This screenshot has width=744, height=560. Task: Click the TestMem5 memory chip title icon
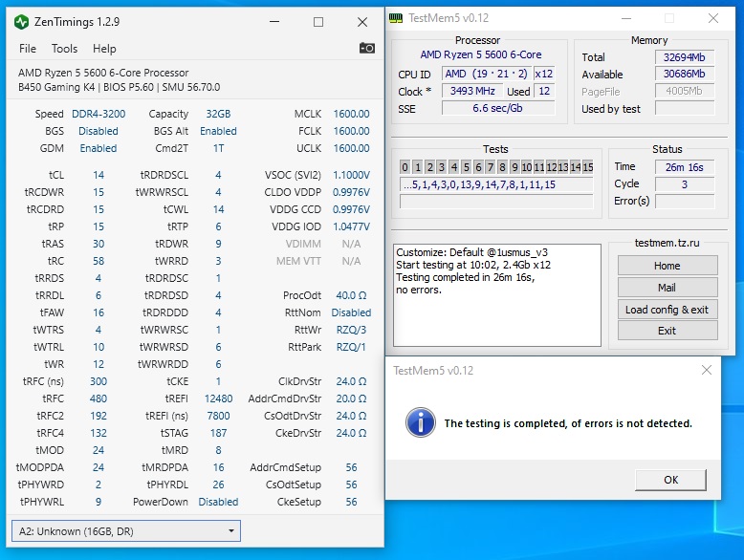[396, 18]
